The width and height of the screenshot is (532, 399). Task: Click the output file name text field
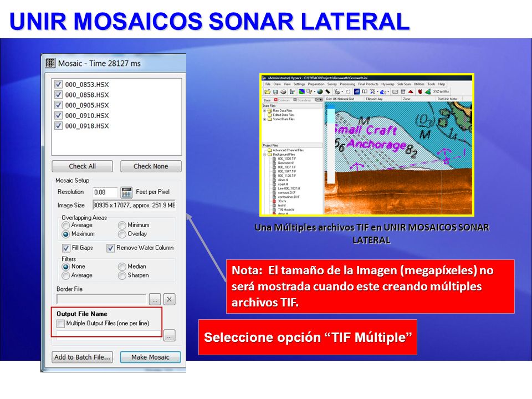tap(109, 335)
